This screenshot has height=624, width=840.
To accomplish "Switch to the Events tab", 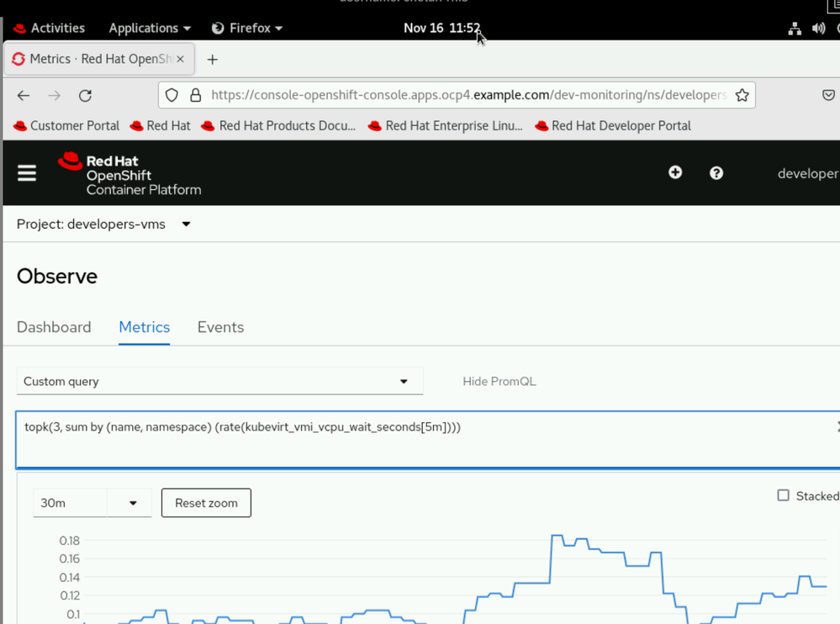I will click(x=220, y=327).
